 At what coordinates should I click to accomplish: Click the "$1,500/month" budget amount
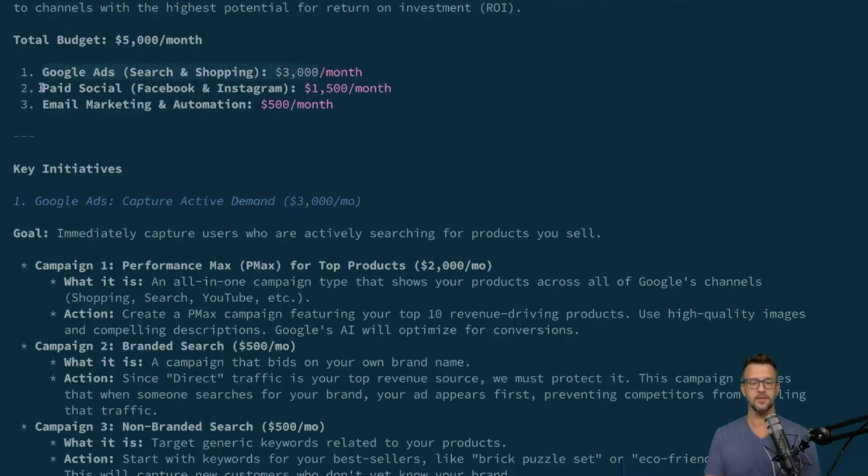tap(347, 89)
